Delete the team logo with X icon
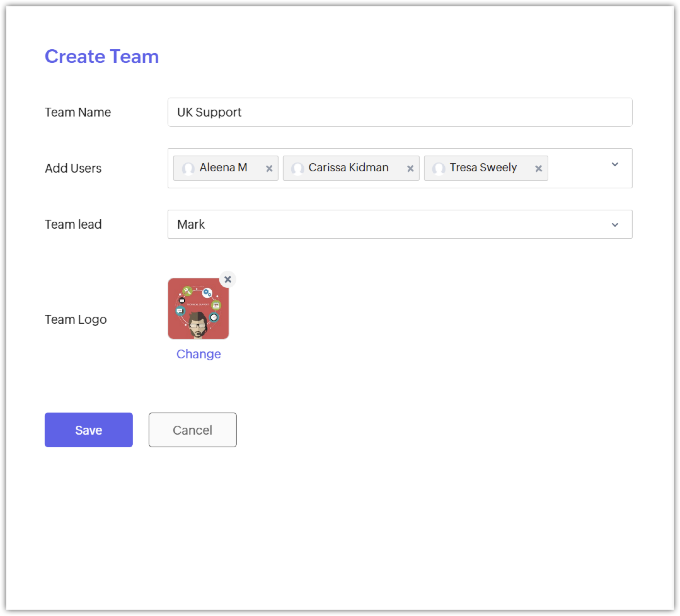The width and height of the screenshot is (680, 616). (228, 280)
